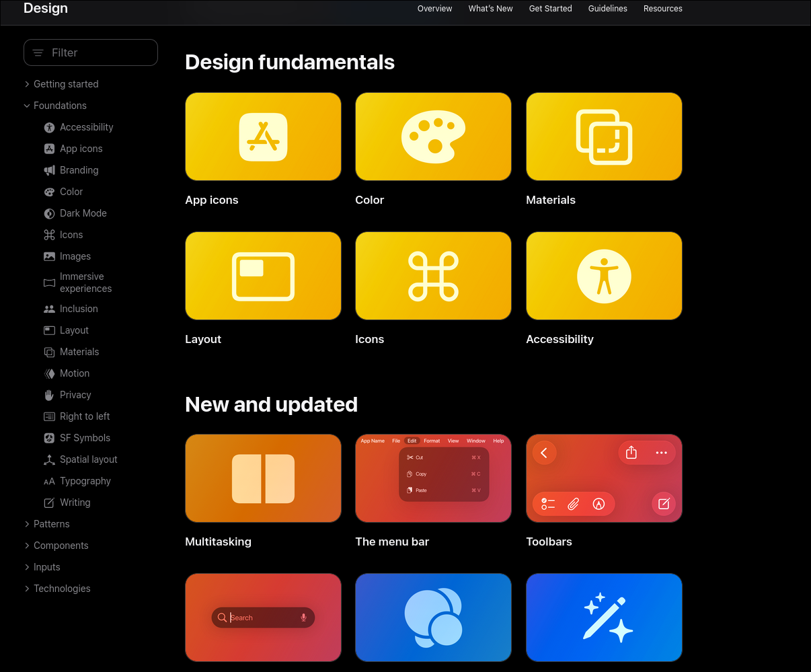Expand the Getting started section

[x=27, y=84]
